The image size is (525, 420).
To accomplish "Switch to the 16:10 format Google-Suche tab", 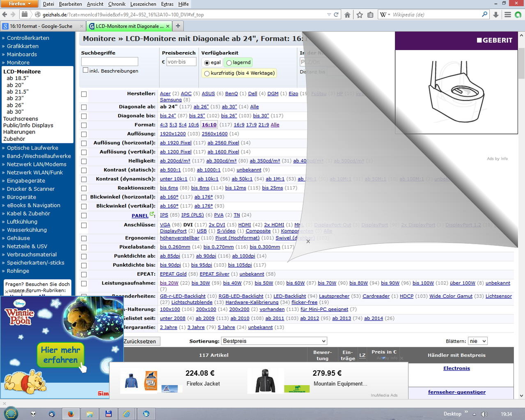I will (x=41, y=26).
